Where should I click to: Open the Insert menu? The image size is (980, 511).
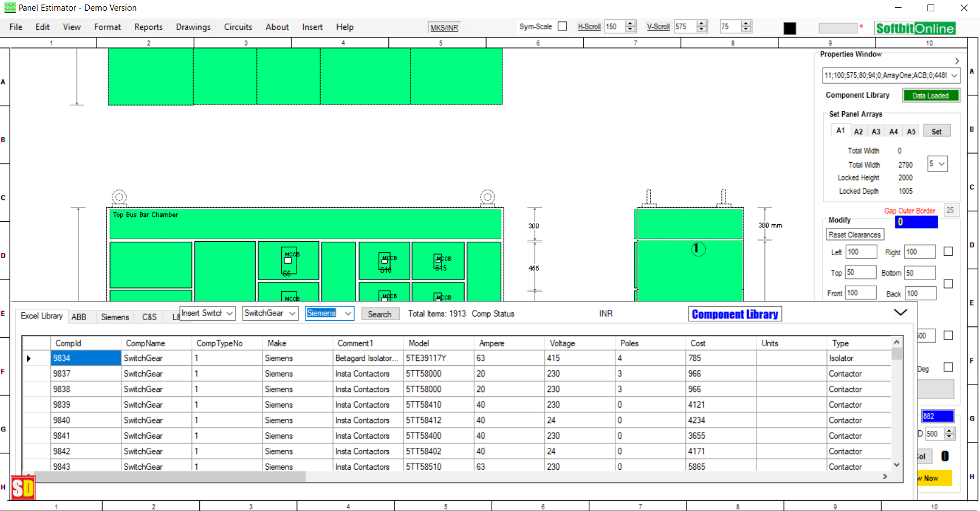[312, 27]
